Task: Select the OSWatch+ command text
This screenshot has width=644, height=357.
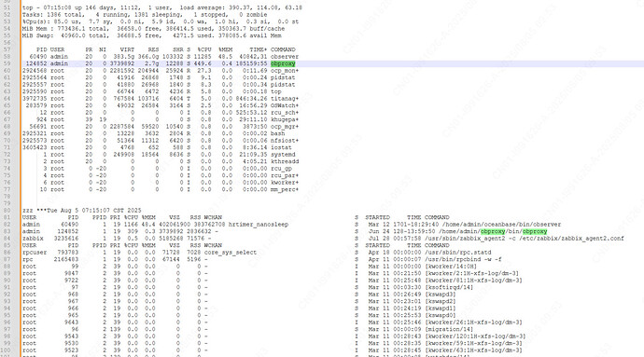Action: [x=285, y=105]
